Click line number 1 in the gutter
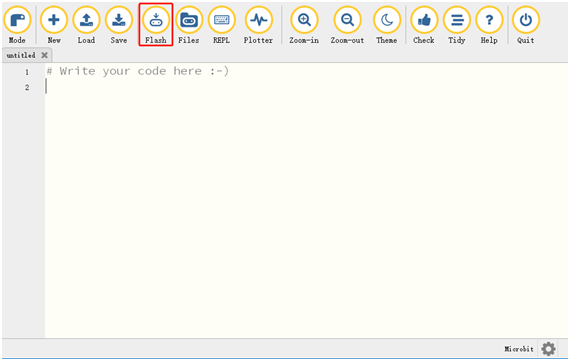The height and width of the screenshot is (361, 570). [x=27, y=72]
